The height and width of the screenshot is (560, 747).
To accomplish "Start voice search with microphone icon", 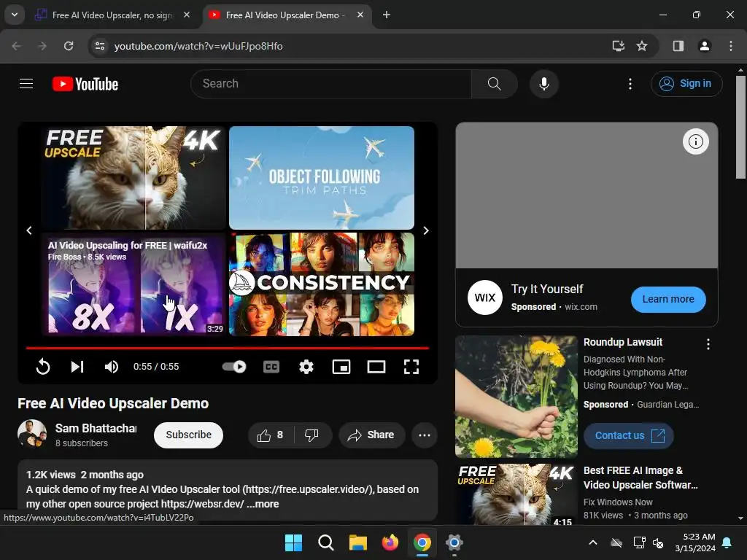I will point(543,84).
